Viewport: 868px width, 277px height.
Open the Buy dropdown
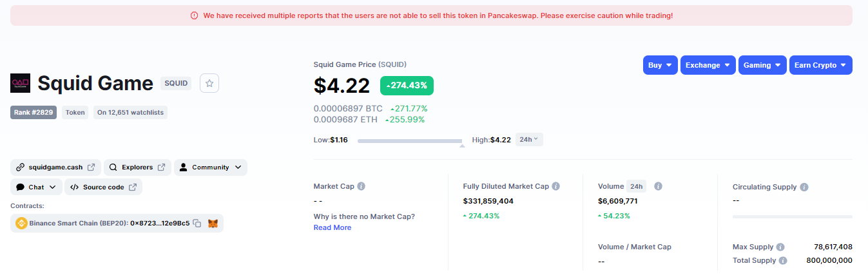(660, 65)
